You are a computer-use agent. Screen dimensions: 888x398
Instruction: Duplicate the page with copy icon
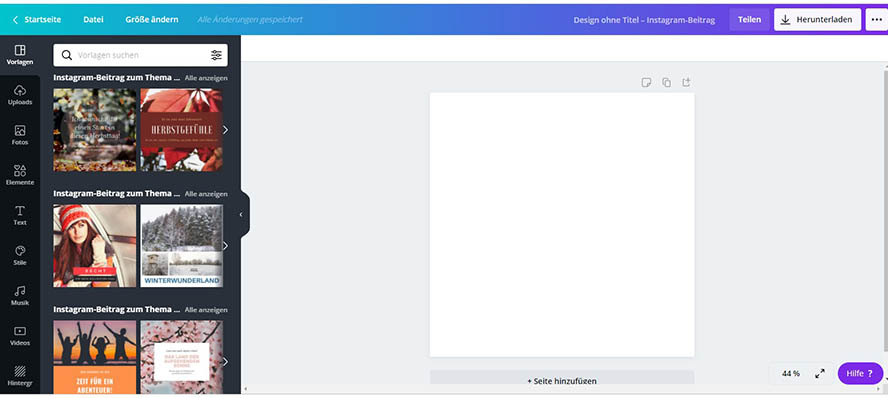667,83
